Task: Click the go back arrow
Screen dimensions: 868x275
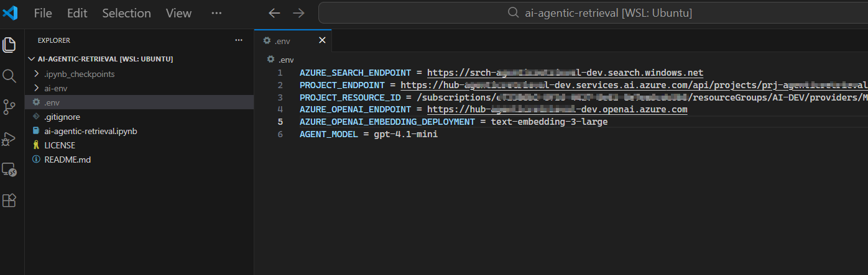Action: point(274,13)
